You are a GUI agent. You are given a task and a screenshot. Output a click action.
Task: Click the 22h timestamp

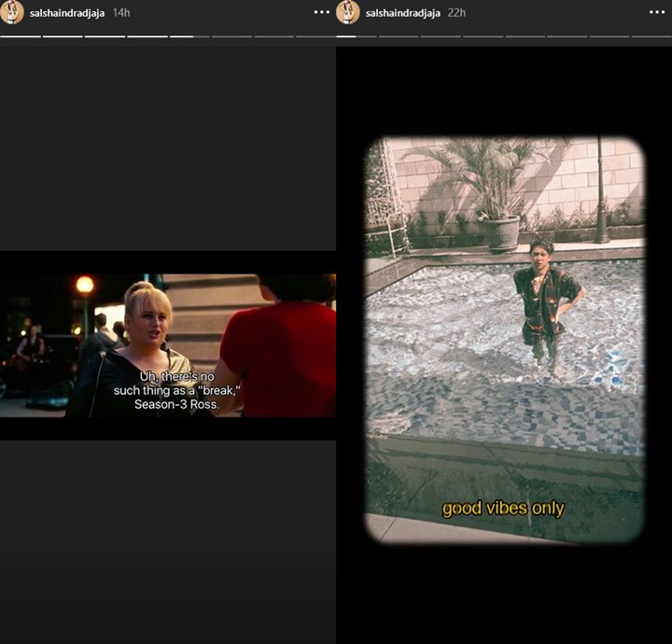(x=456, y=13)
